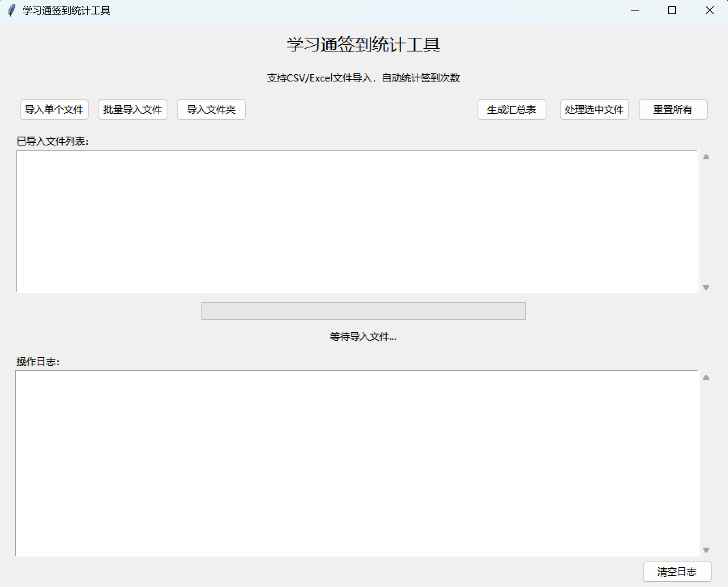Viewport: 728px width, 587px height.
Task: Click the log scrollbar up arrow
Action: click(706, 377)
